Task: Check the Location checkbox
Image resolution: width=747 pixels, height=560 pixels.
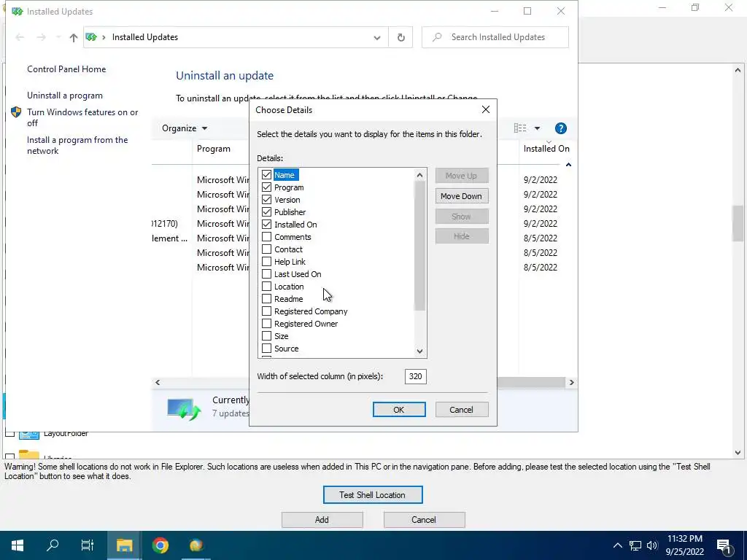Action: point(266,286)
